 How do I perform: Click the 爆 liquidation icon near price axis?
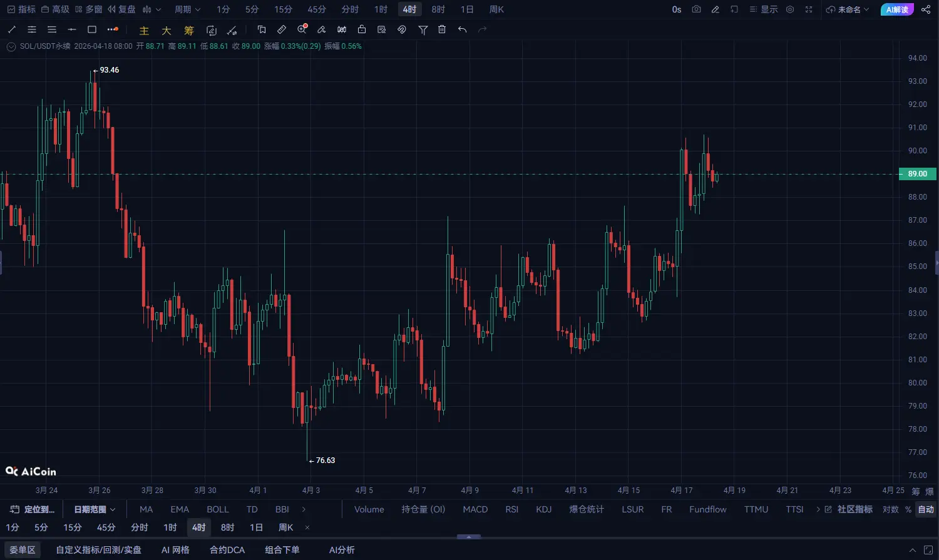point(930,491)
